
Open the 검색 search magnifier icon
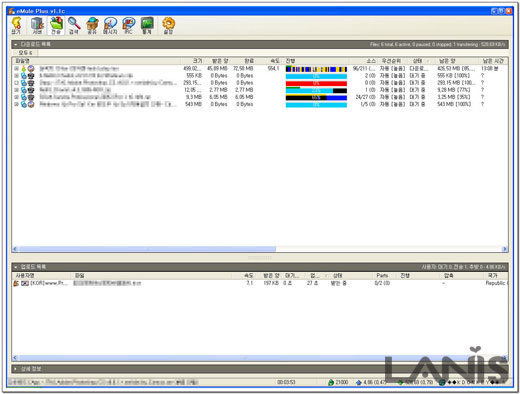74,26
